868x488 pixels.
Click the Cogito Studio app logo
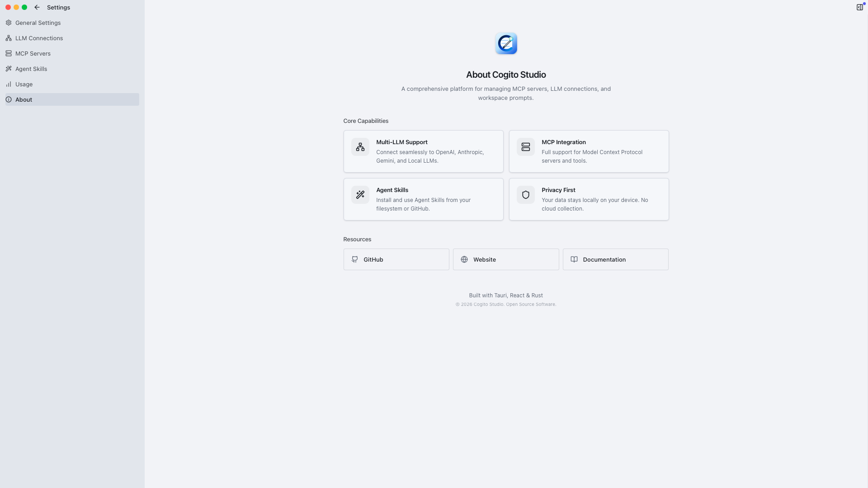click(506, 43)
